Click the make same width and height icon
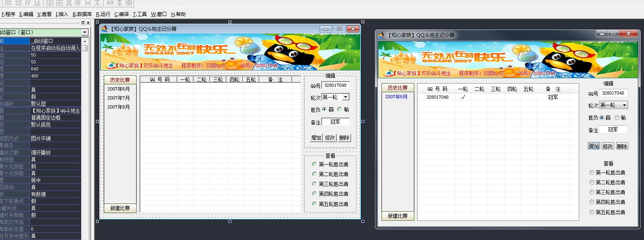Image resolution: width=644 pixels, height=240 pixels. pos(129,2)
